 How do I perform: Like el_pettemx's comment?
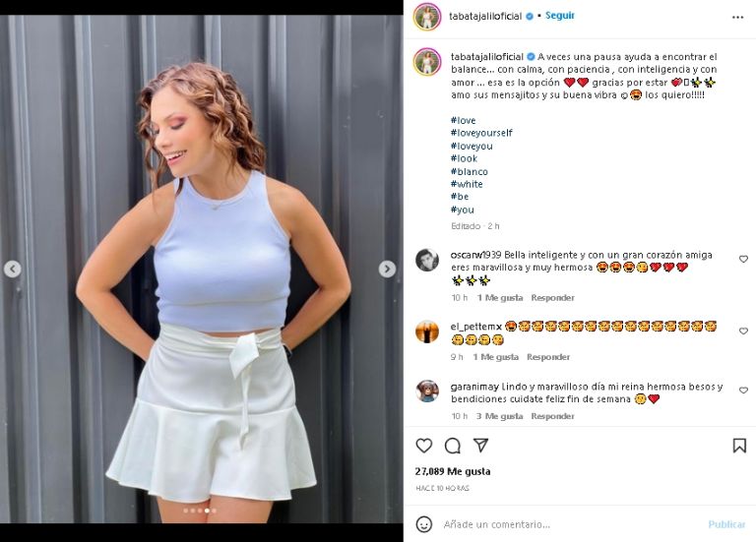tap(743, 331)
